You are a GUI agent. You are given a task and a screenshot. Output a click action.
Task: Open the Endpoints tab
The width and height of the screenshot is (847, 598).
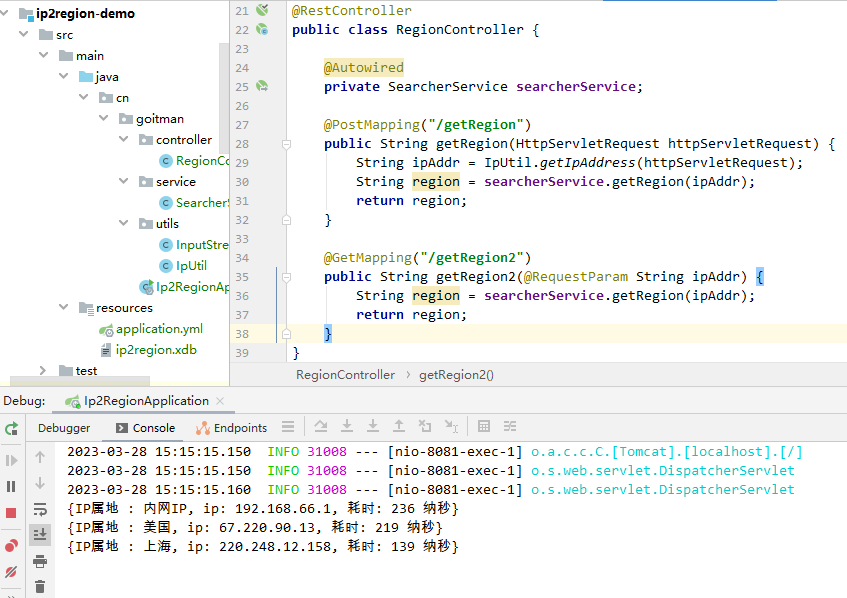(240, 428)
